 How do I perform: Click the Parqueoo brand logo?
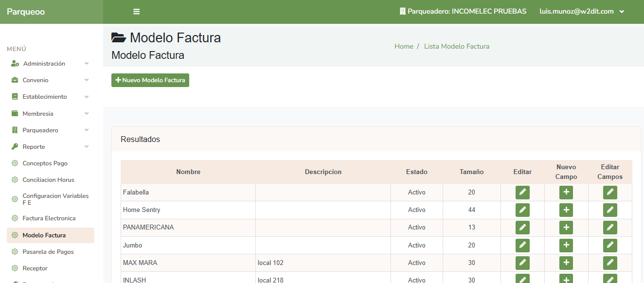pos(26,12)
